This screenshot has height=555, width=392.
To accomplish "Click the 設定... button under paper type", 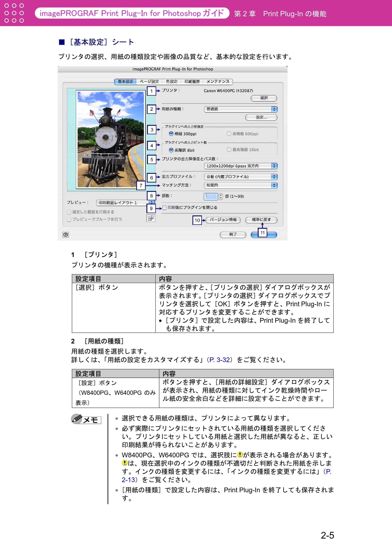I will [x=261, y=117].
